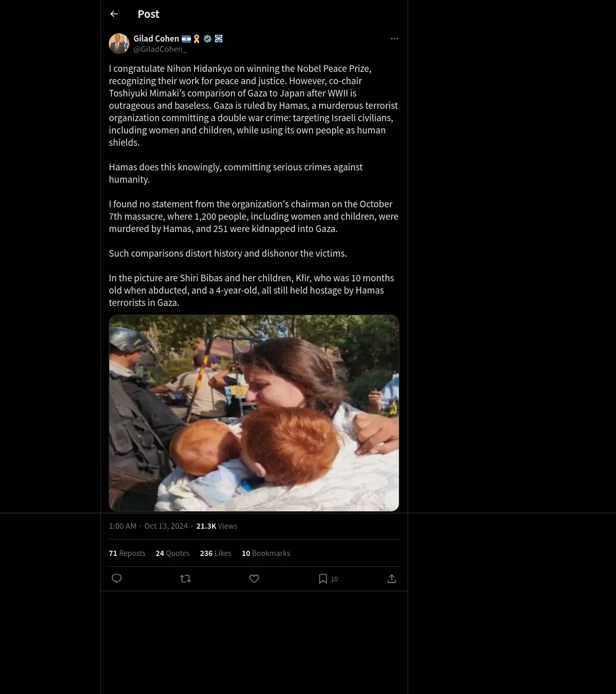Image resolution: width=616 pixels, height=694 pixels.
Task: View the 71 Reposts list
Action: point(127,553)
